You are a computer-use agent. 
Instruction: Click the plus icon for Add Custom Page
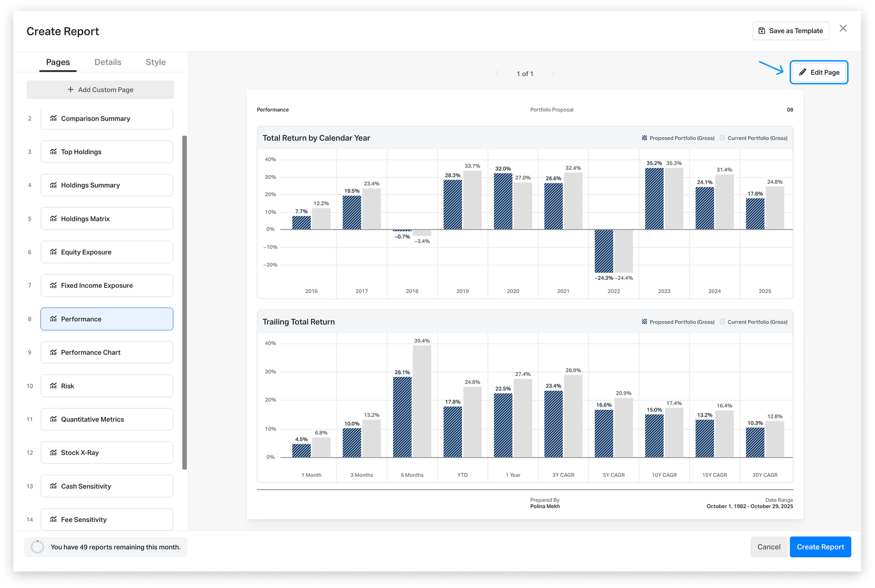[70, 89]
